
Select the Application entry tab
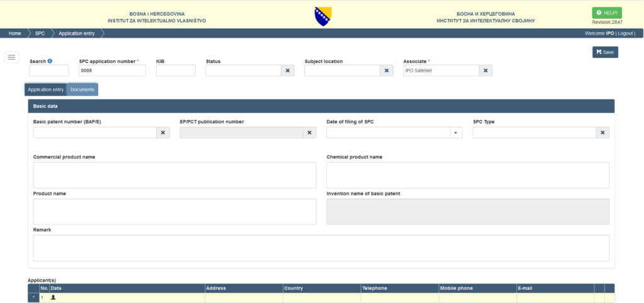(45, 89)
